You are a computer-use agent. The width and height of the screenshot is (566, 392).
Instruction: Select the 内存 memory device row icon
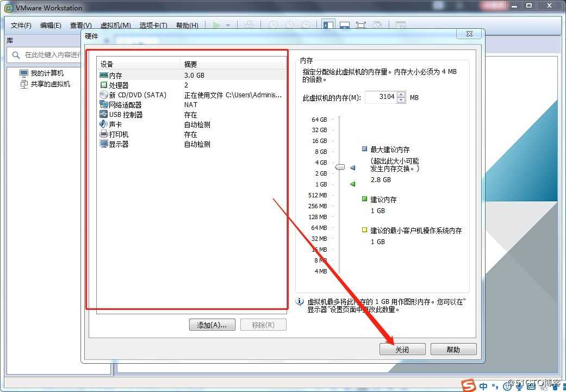click(x=104, y=75)
